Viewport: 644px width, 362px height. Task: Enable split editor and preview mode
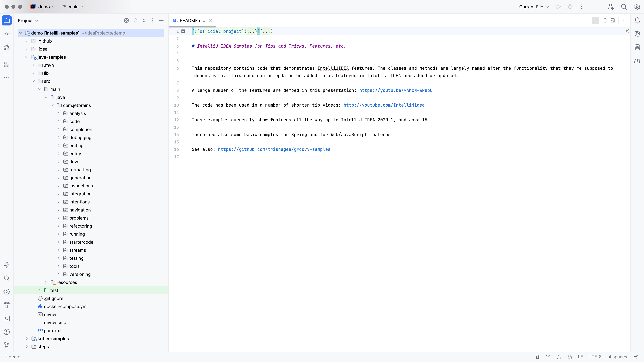[x=604, y=20]
